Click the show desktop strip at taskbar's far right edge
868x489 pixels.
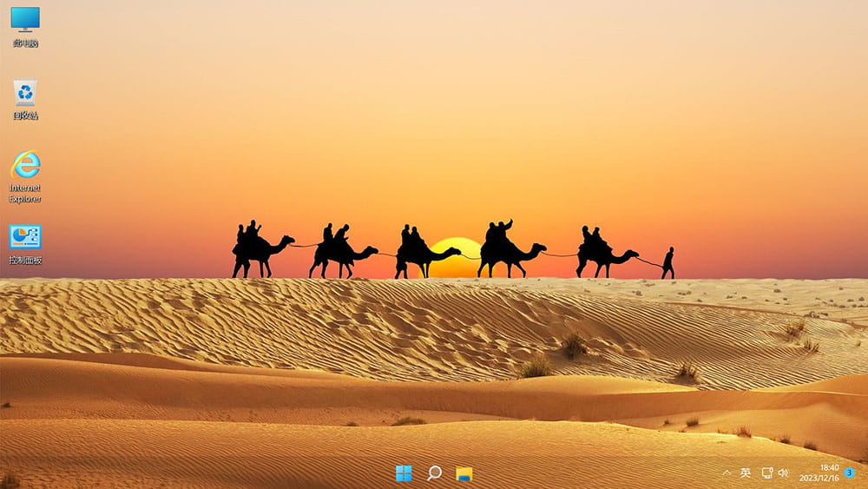click(x=865, y=473)
